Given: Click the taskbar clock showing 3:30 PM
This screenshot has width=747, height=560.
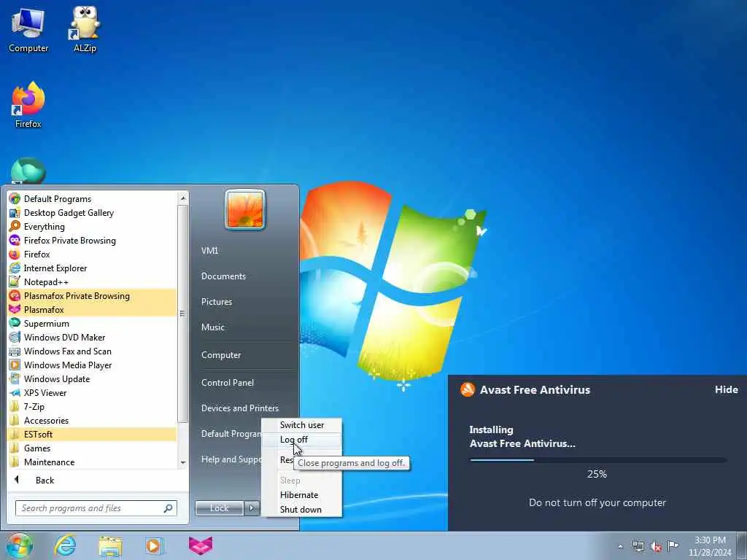Looking at the screenshot, I should 710,546.
